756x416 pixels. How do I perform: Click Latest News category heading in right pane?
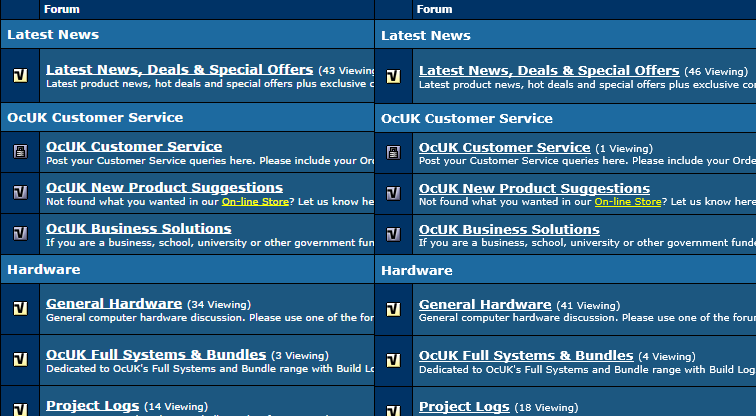click(426, 36)
